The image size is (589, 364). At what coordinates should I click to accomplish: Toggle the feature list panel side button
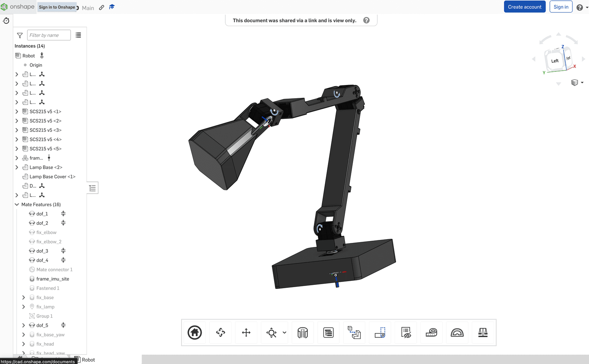click(92, 188)
